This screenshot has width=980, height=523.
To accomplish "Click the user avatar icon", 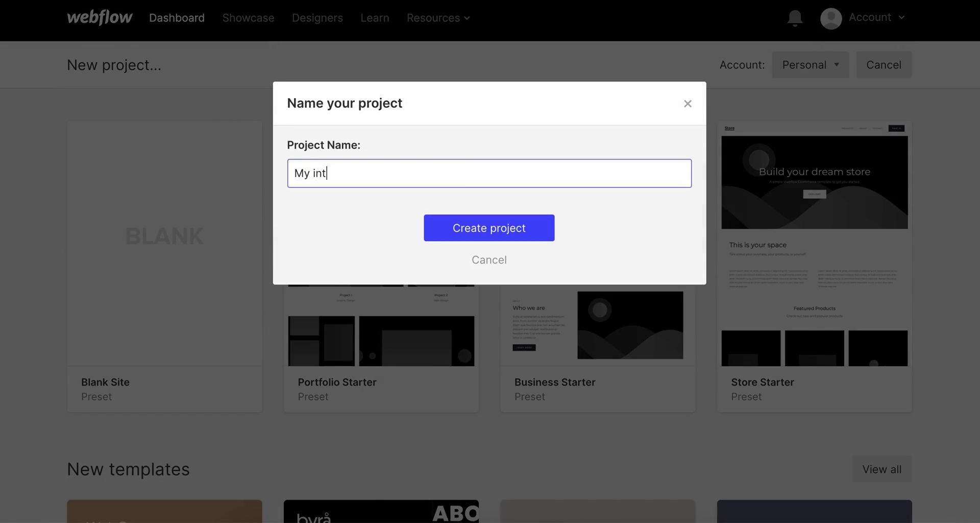I will [831, 18].
